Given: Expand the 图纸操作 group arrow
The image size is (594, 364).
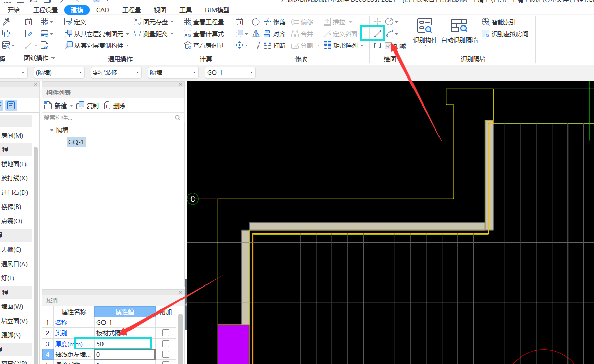Looking at the screenshot, I should coord(54,58).
